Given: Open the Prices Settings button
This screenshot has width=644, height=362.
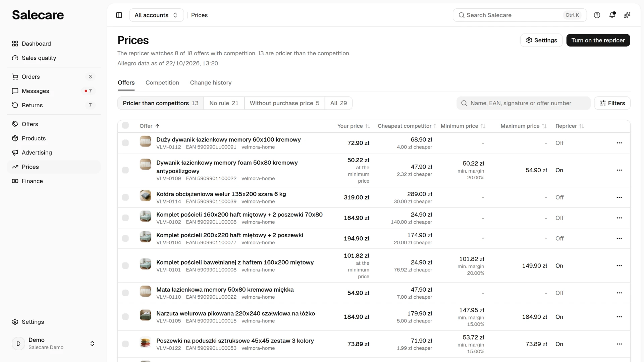Looking at the screenshot, I should pyautogui.click(x=541, y=40).
